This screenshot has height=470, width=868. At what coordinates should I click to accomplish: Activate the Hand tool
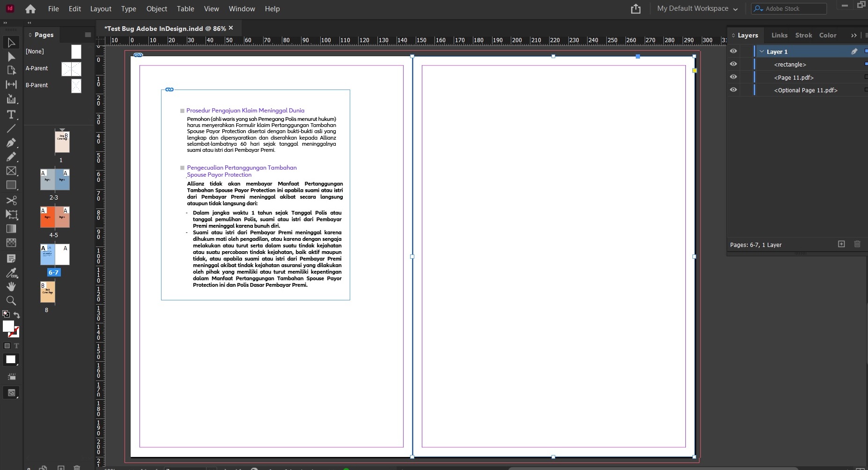(x=11, y=287)
